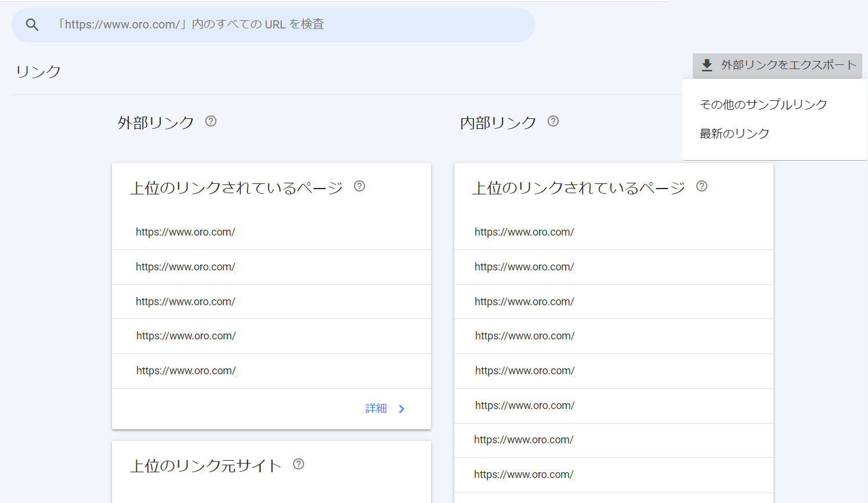Click the fifth URL row under 内部リンク
Viewport: 868px width, 503px height.
click(524, 370)
